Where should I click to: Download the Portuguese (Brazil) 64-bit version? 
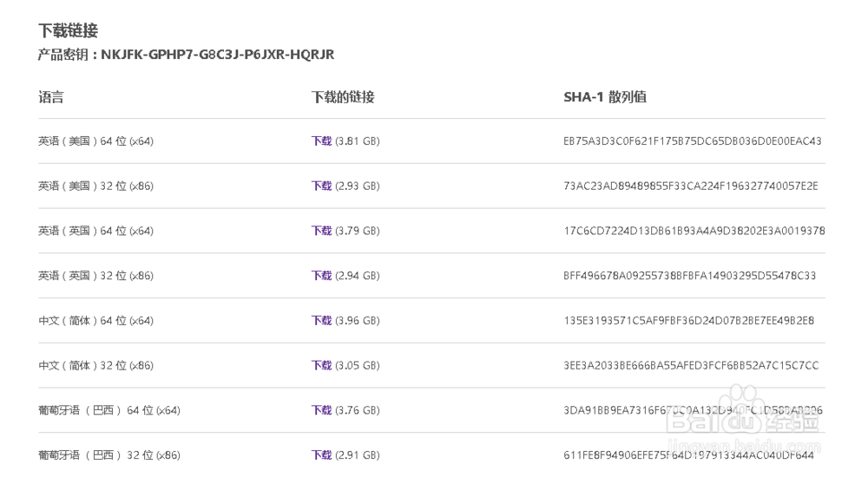click(x=321, y=410)
